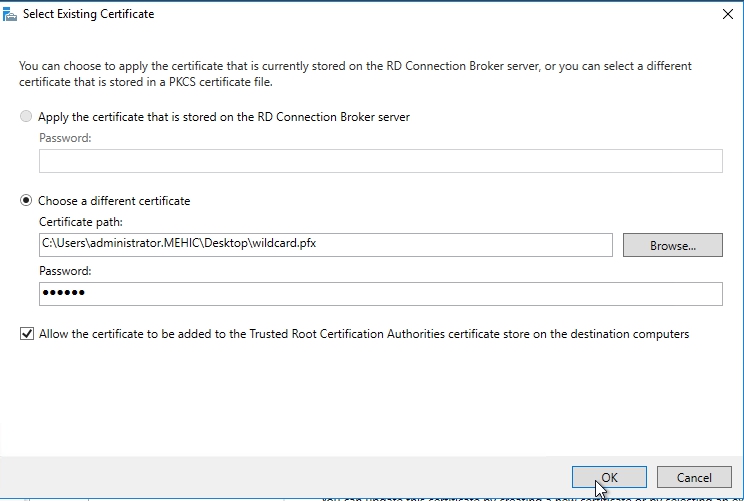Click the Certificate path label
744x501 pixels.
(80, 222)
